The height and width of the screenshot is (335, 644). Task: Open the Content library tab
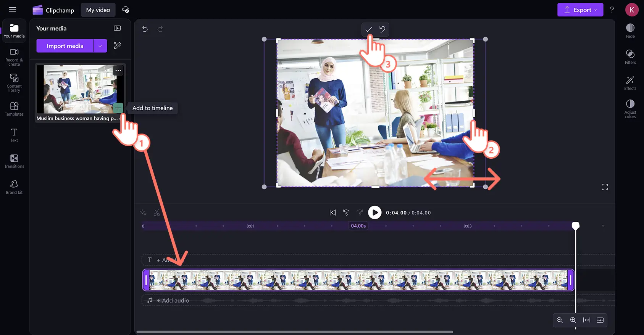(x=14, y=83)
